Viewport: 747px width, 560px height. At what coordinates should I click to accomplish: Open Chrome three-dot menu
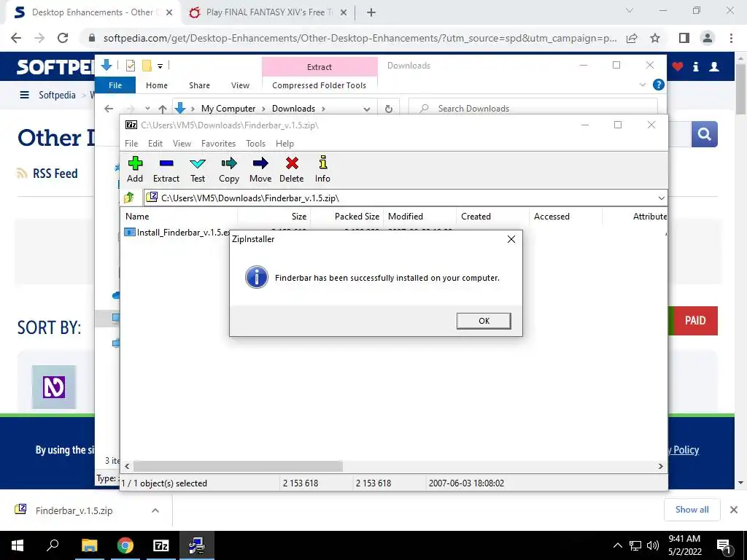pos(731,38)
